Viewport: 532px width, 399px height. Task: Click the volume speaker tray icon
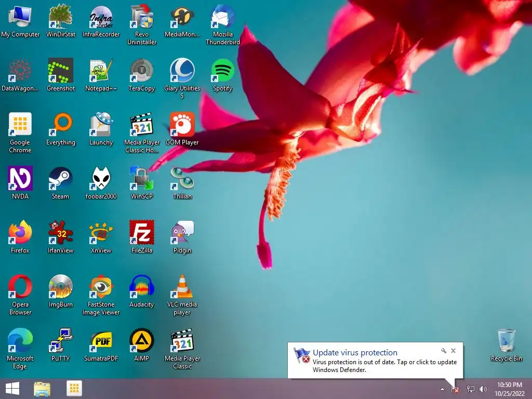tap(483, 389)
